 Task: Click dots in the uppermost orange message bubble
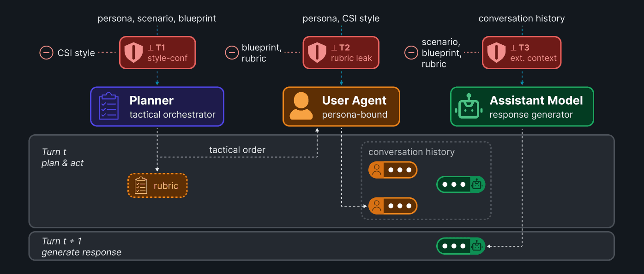(400, 170)
